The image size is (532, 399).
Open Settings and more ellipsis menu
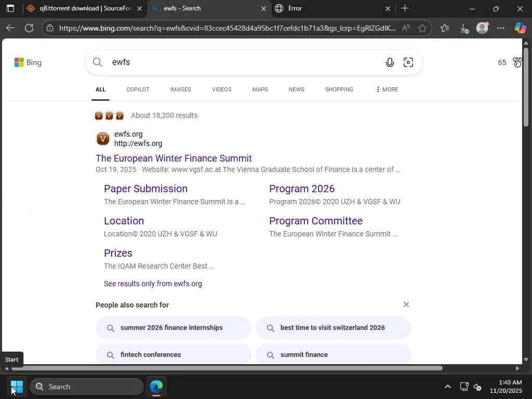click(x=501, y=28)
